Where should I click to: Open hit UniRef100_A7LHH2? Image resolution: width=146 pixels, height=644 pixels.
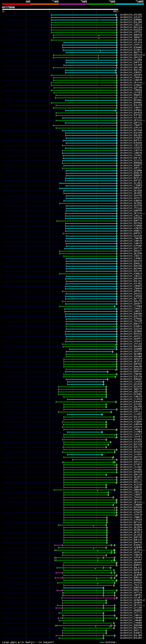[x=131, y=15]
